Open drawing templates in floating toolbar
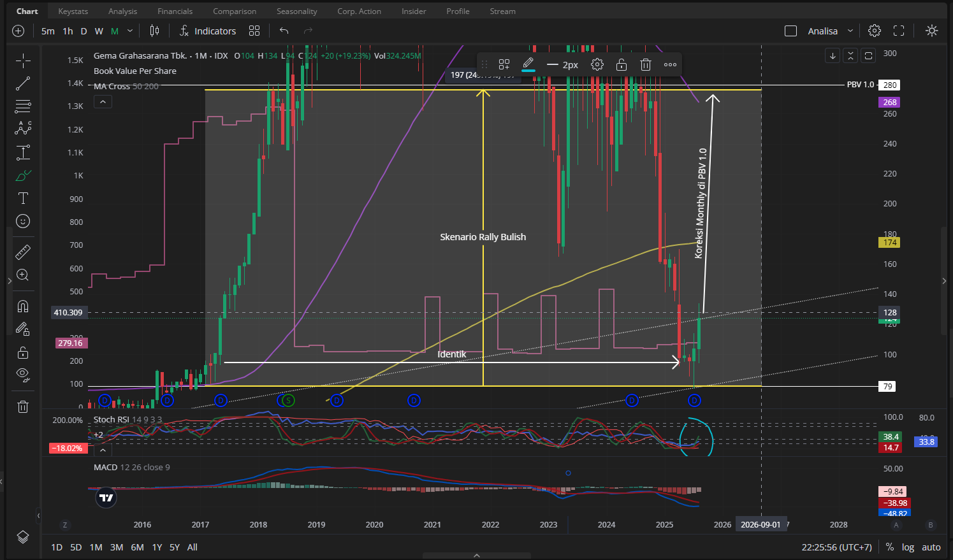 [504, 64]
